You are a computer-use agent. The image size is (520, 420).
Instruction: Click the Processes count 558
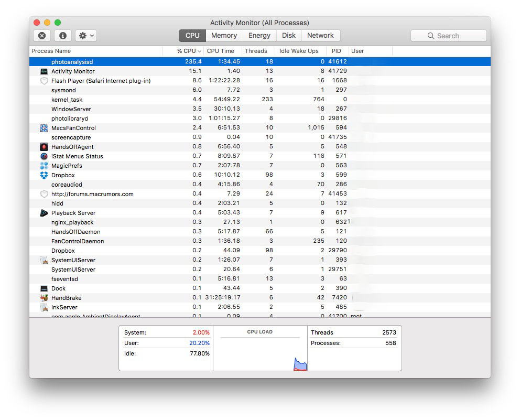tap(391, 343)
